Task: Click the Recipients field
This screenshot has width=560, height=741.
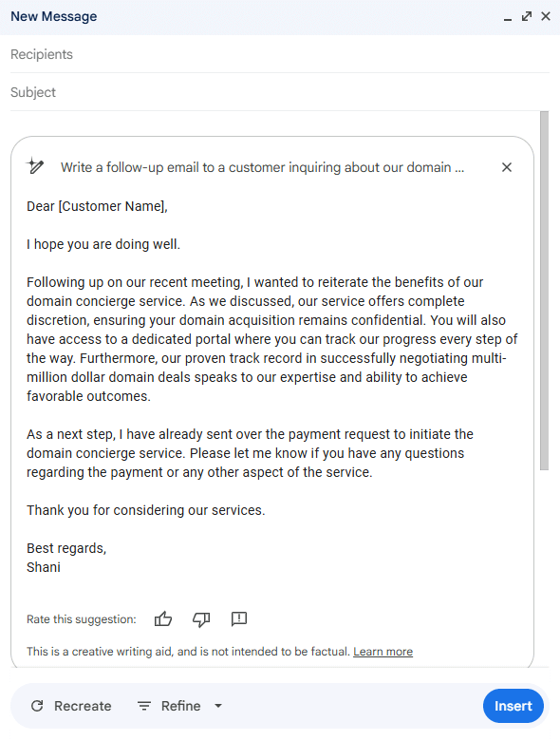Action: (280, 54)
